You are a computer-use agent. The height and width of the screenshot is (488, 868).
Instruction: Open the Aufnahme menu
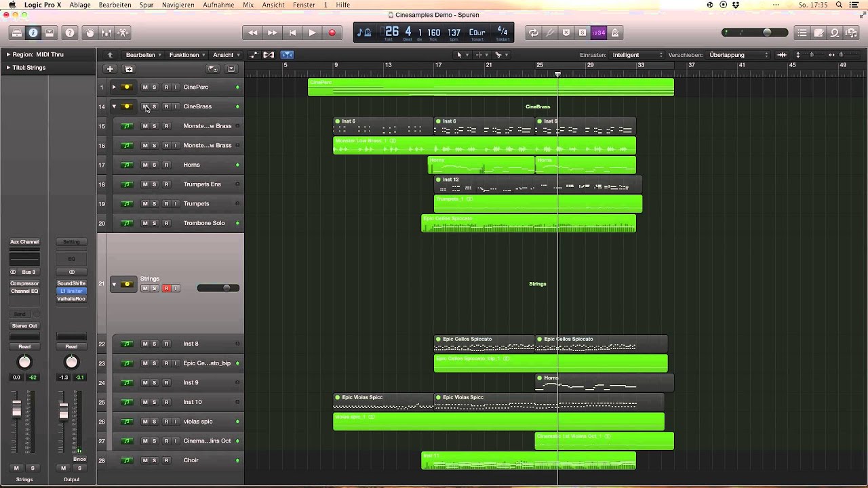point(218,5)
